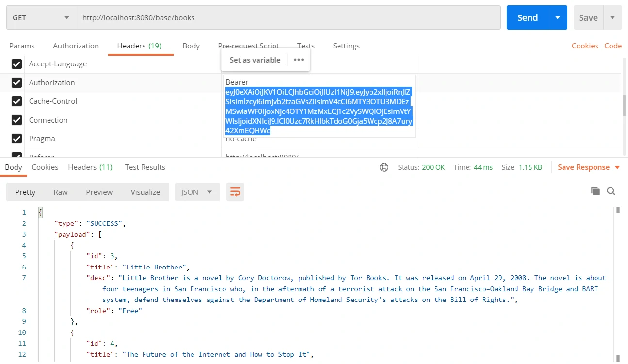Switch to the Params tab
628x364 pixels.
click(22, 46)
